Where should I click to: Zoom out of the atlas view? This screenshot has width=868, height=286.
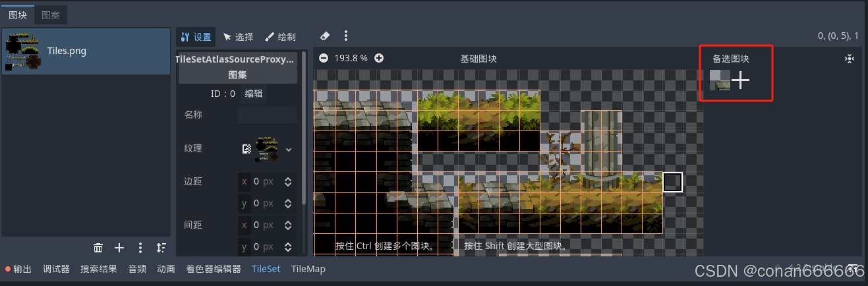click(324, 58)
